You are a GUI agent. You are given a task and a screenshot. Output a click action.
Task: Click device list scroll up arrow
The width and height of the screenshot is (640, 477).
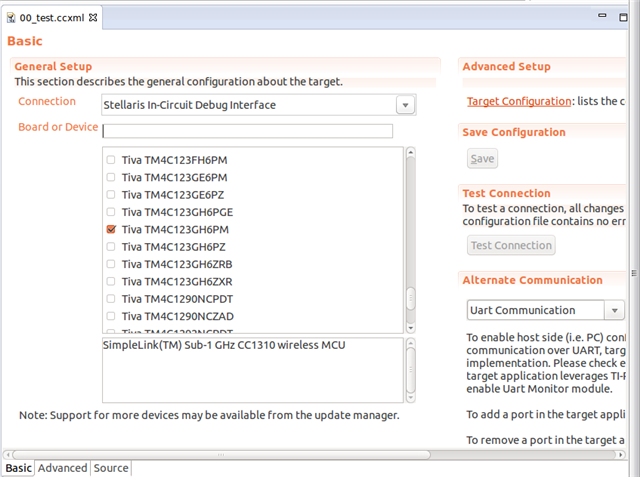pyautogui.click(x=411, y=152)
